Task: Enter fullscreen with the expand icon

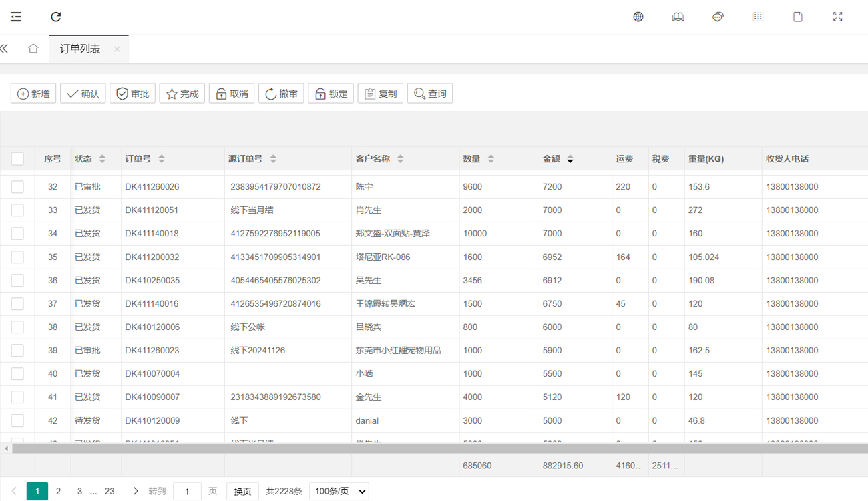Action: click(x=837, y=17)
